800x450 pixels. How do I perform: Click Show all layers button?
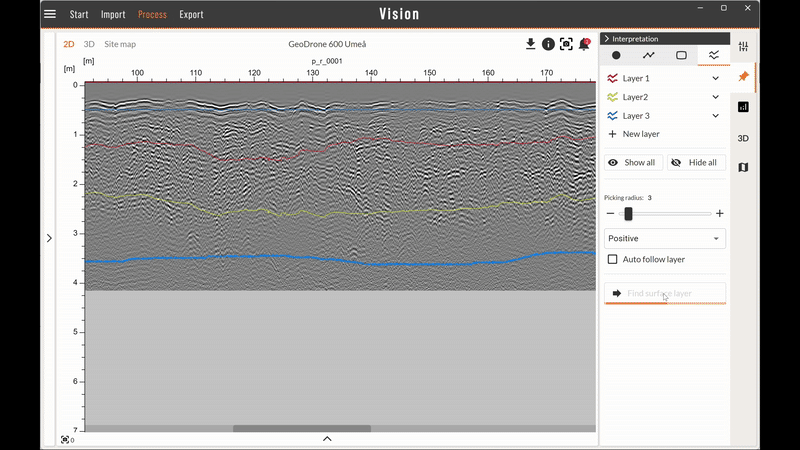click(x=632, y=162)
